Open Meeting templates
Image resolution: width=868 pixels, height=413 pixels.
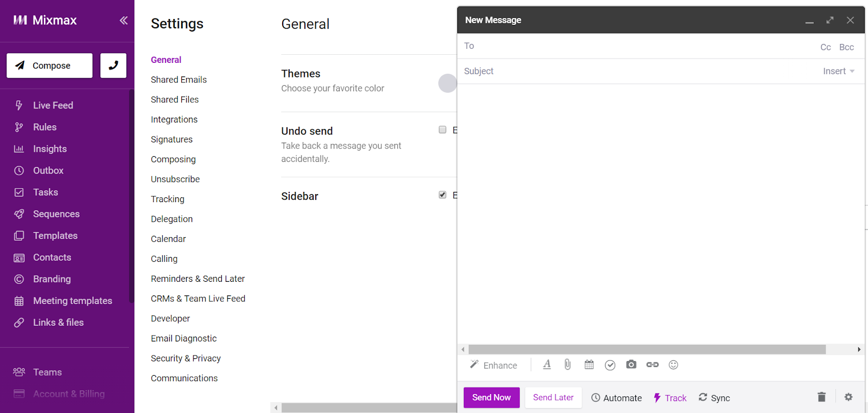[x=73, y=300]
